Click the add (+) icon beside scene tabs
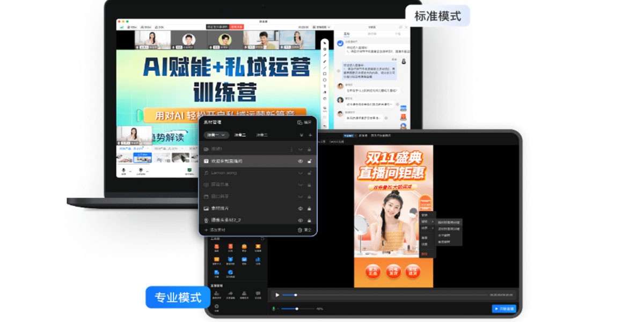644x322 pixels. click(x=310, y=135)
